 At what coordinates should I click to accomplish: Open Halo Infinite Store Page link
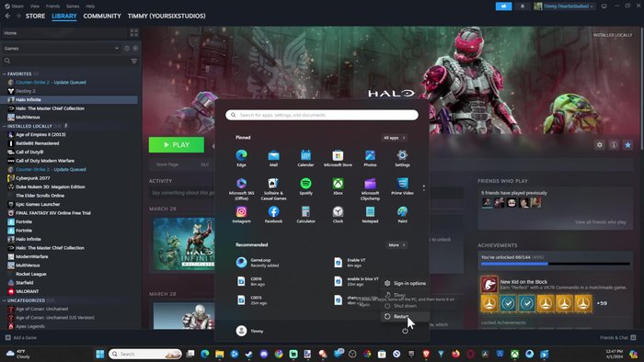click(167, 164)
